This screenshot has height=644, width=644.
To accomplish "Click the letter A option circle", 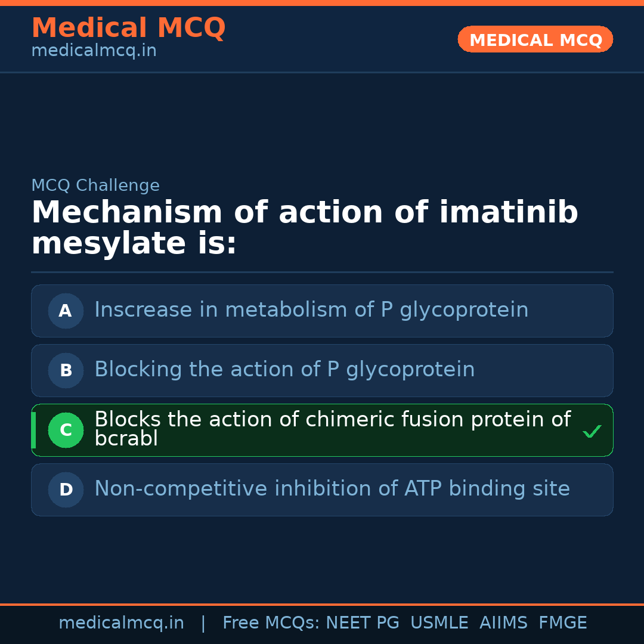I will point(66,311).
